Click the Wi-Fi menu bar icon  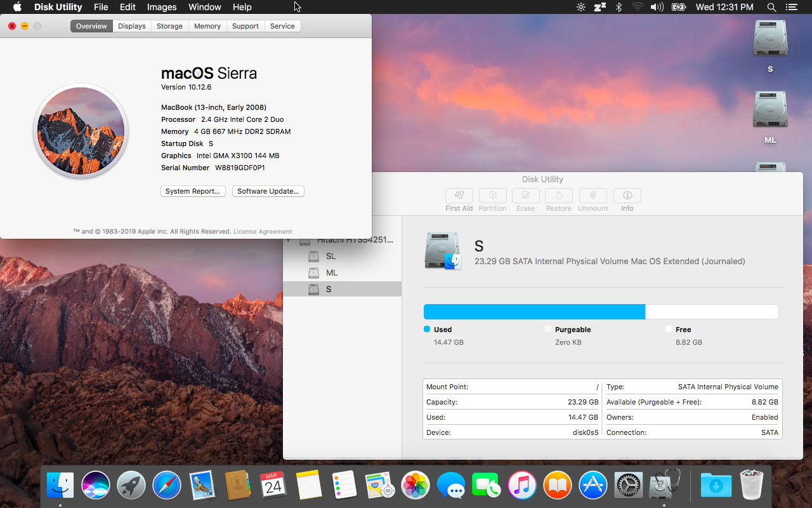pos(638,7)
